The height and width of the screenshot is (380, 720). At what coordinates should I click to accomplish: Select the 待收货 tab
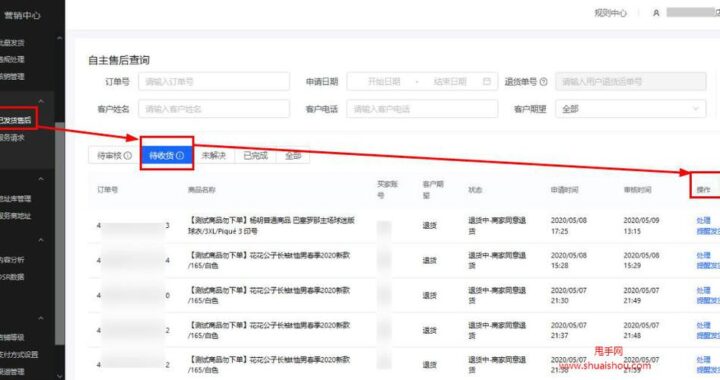pos(167,156)
